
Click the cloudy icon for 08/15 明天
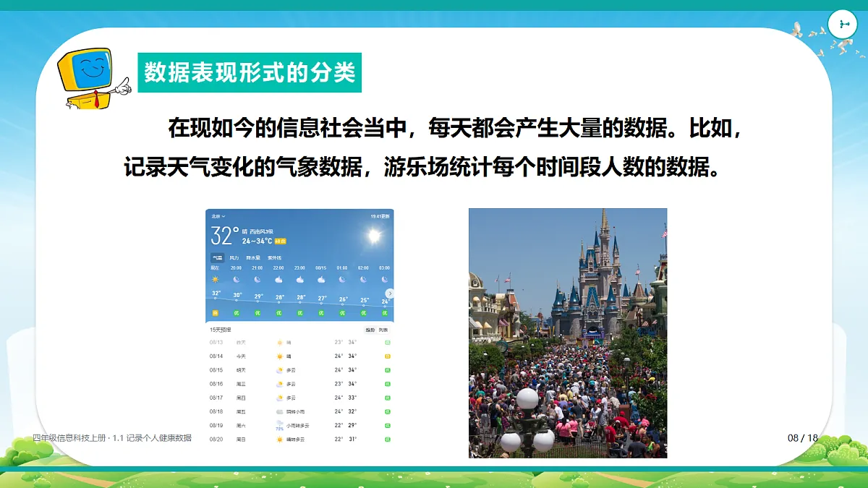coord(279,370)
